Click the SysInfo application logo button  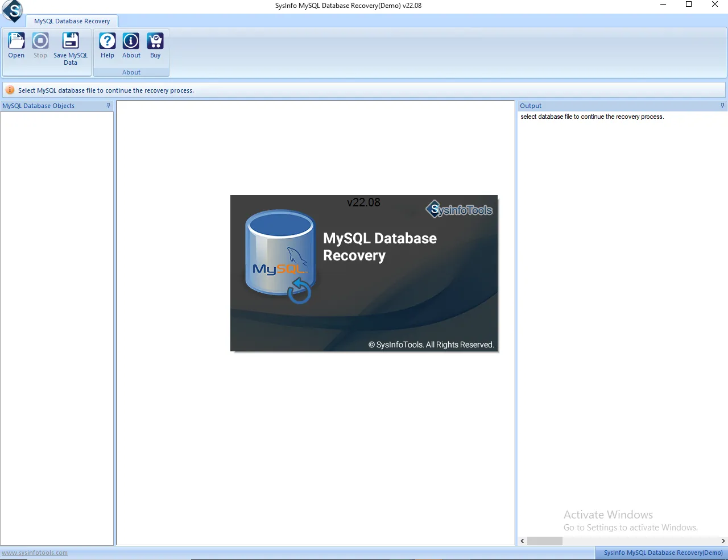pos(13,11)
